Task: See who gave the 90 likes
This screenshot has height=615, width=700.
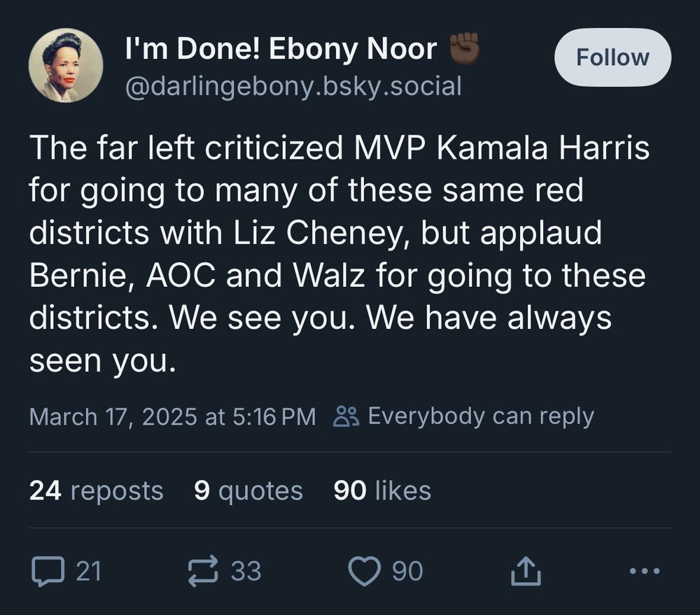Action: pyautogui.click(x=382, y=490)
